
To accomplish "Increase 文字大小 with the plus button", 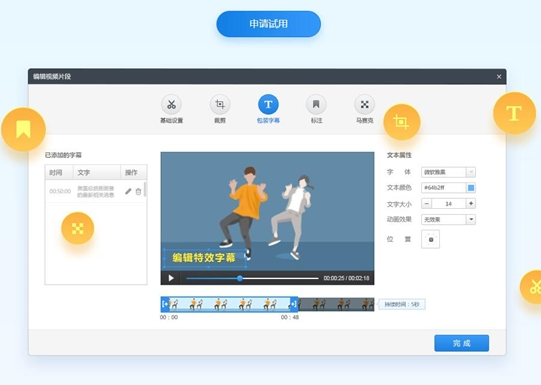I will click(x=471, y=204).
